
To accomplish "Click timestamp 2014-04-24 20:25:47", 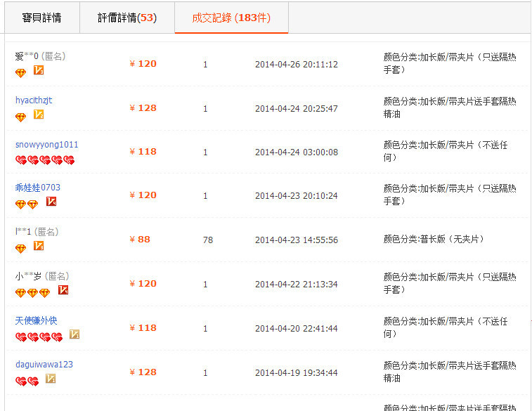I will pyautogui.click(x=297, y=108).
